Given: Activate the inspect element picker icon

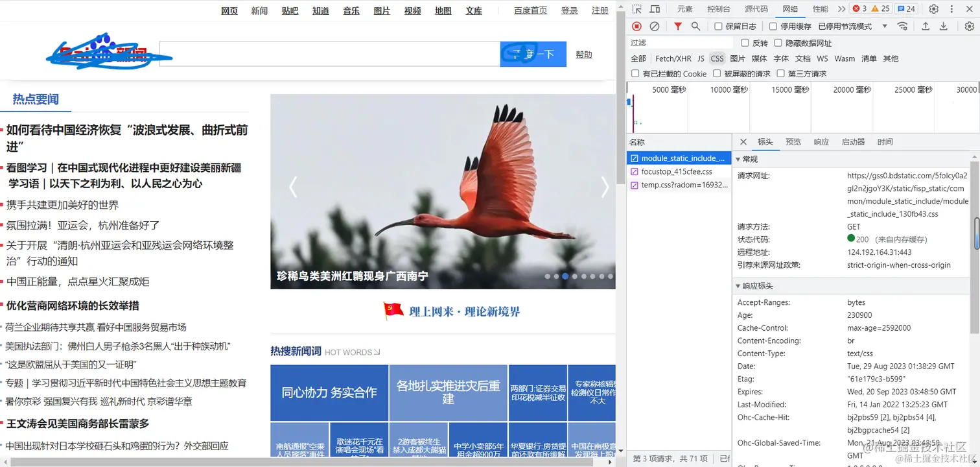Looking at the screenshot, I should coord(637,9).
